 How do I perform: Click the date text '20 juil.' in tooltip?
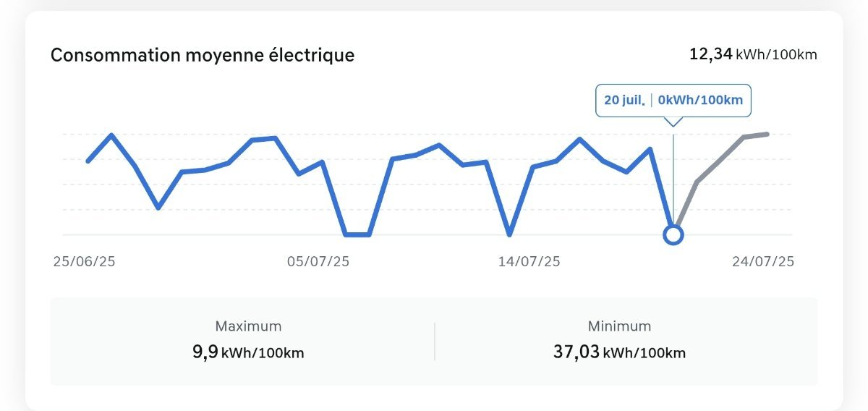tap(624, 100)
